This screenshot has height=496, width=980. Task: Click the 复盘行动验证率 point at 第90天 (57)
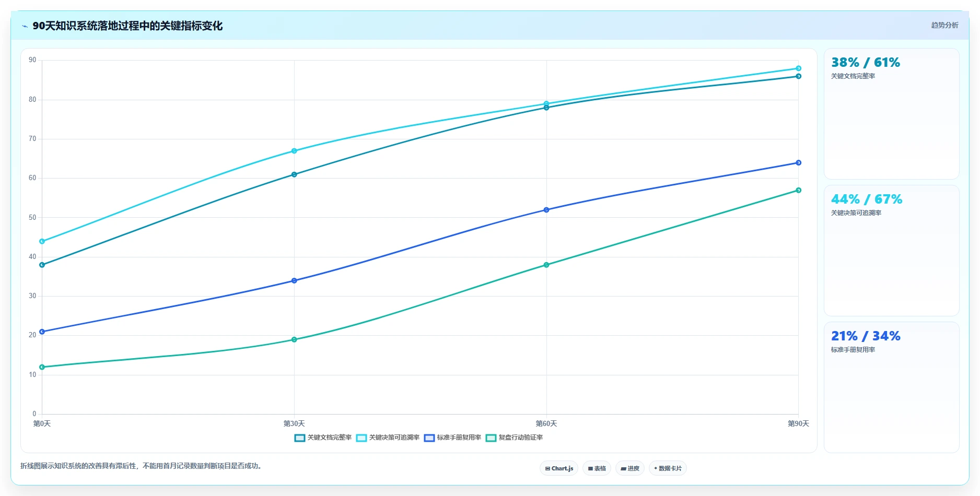[798, 191]
